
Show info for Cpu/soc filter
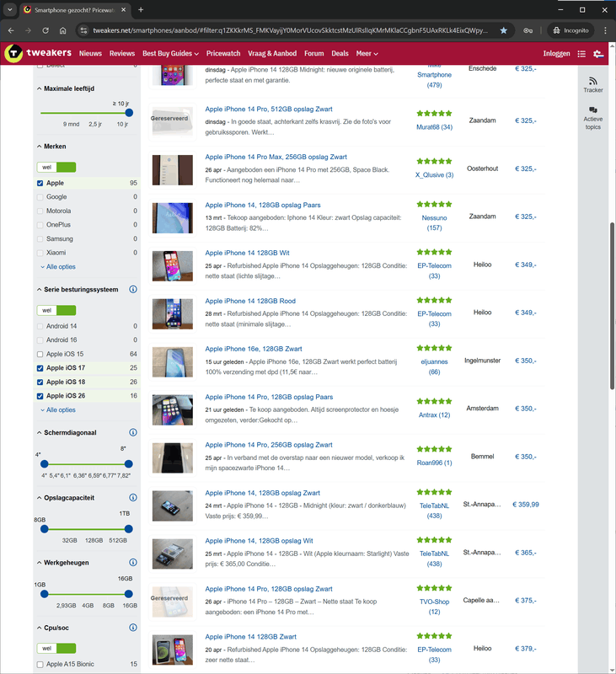133,628
